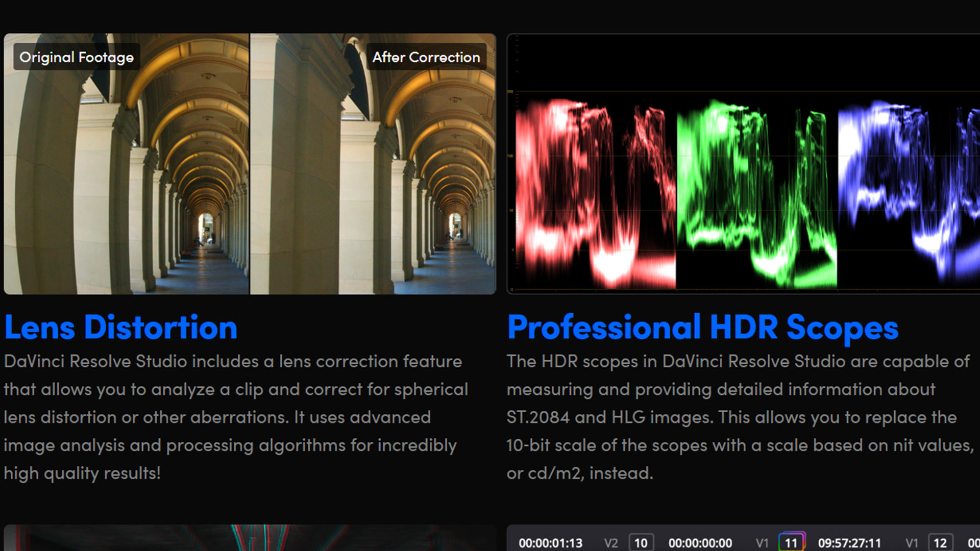Click the 09:57:27:11 timecode
980x551 pixels.
pyautogui.click(x=849, y=543)
